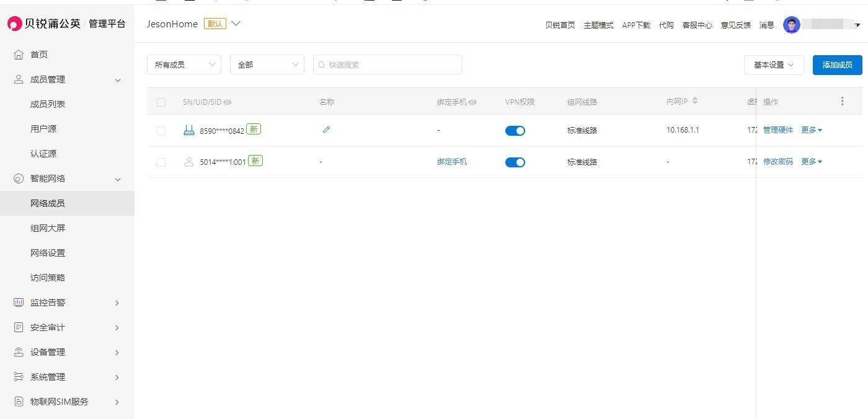Screen dimensions: 868x419
Task: Open the 全部 filter dropdown
Action: point(267,64)
